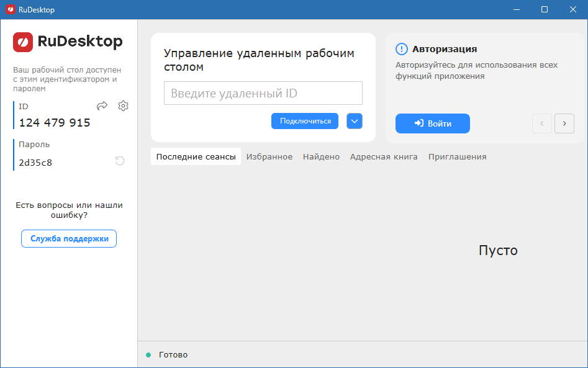Click the Пусто placeholder text
588x368 pixels.
498,250
